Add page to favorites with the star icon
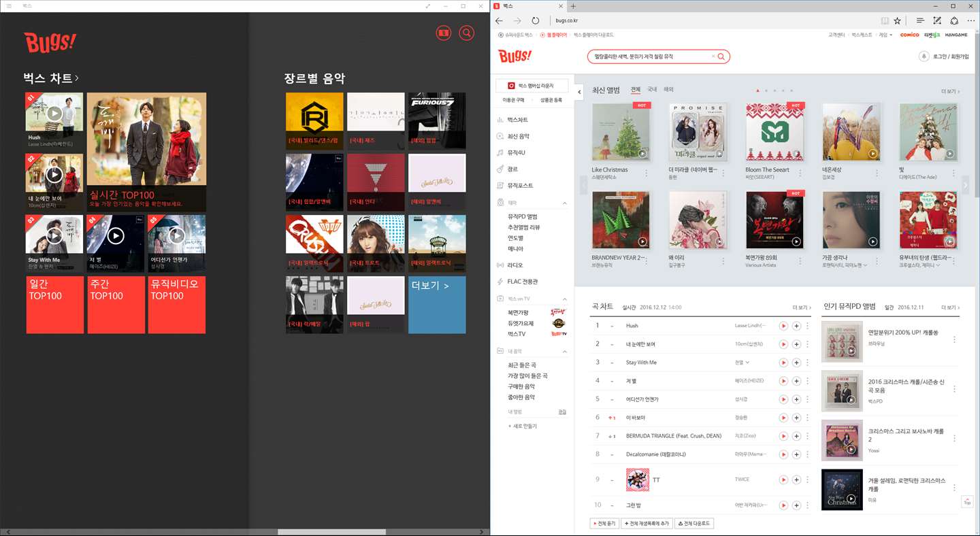Viewport: 980px width, 536px height. pos(898,20)
